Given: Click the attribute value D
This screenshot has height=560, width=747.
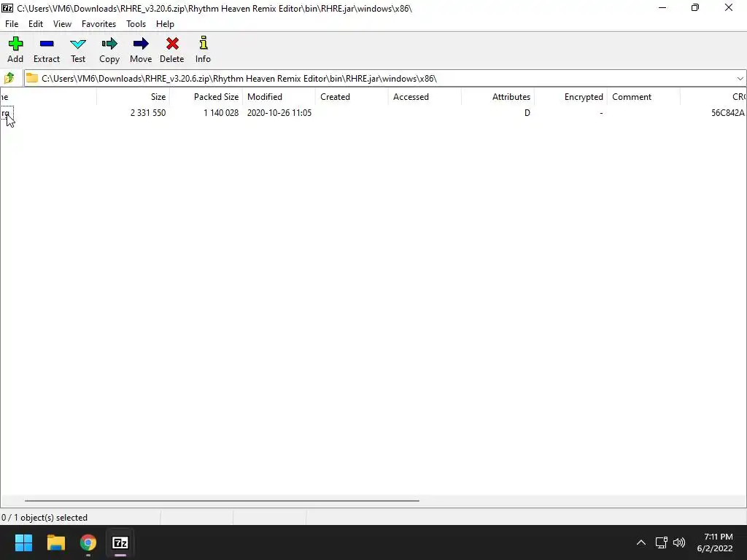Looking at the screenshot, I should [x=527, y=113].
